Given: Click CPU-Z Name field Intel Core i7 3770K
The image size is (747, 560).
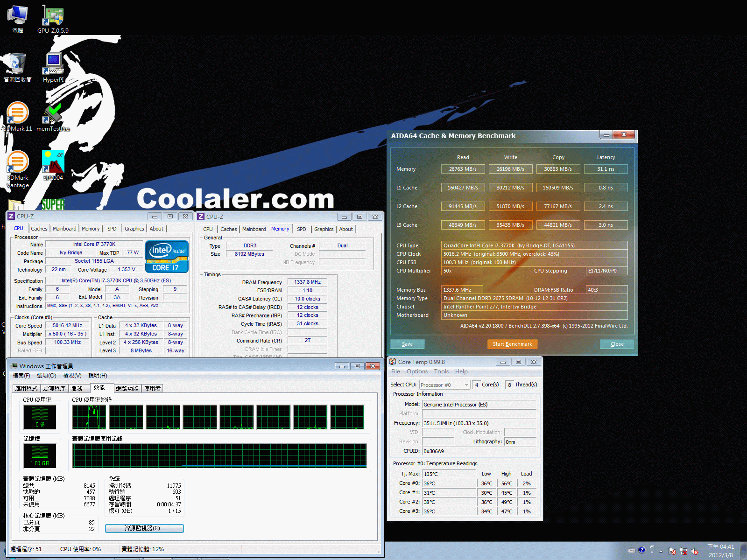Looking at the screenshot, I should pyautogui.click(x=94, y=244).
